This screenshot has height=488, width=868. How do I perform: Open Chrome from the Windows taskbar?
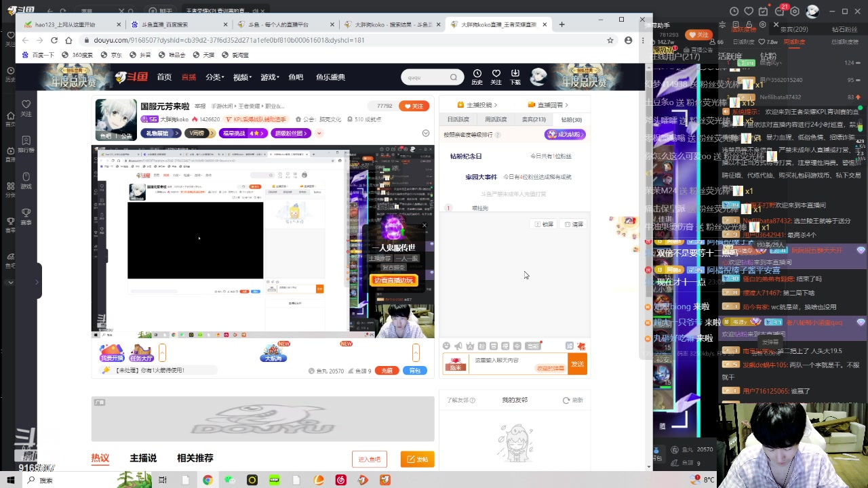point(208,480)
